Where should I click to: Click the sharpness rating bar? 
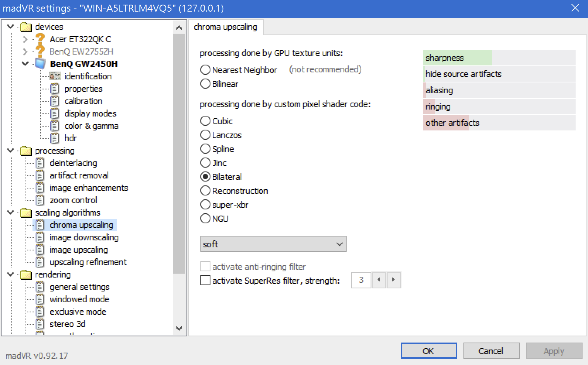click(499, 58)
